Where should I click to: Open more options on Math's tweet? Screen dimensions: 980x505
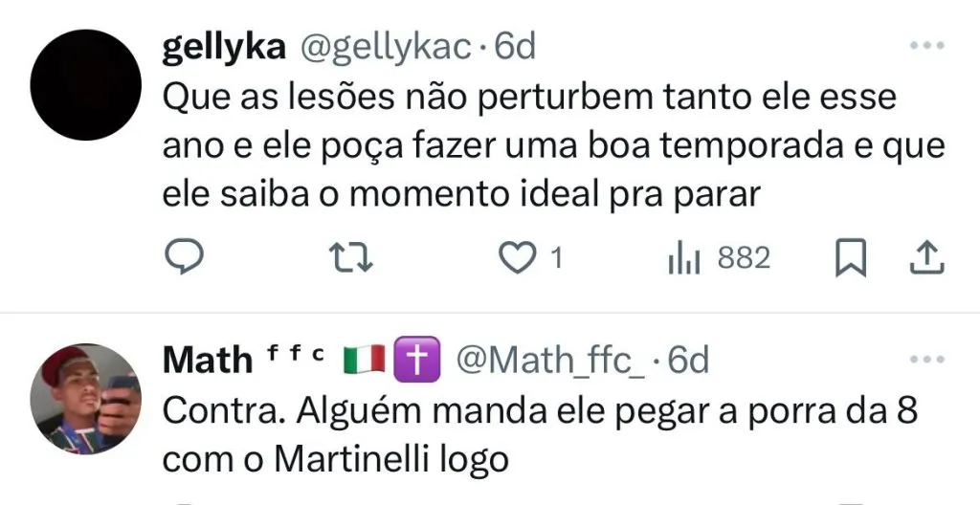pos(926,360)
